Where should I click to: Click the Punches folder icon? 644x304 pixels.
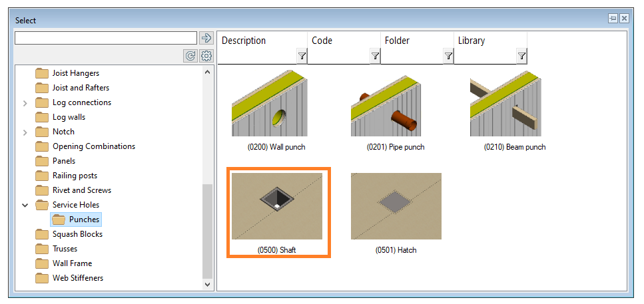59,220
